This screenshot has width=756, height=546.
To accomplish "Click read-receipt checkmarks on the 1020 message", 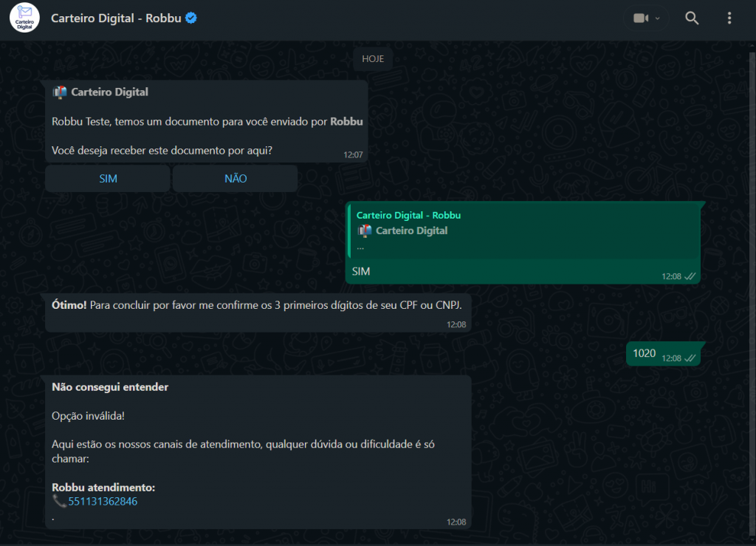I will [690, 358].
